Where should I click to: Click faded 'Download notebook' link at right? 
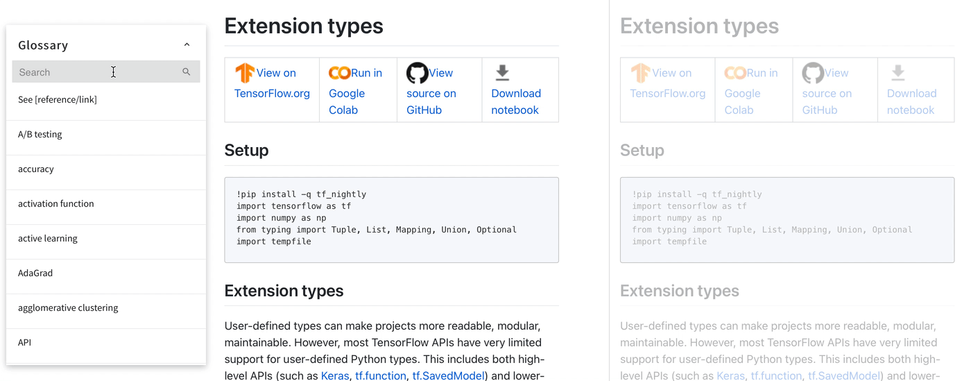(x=911, y=101)
